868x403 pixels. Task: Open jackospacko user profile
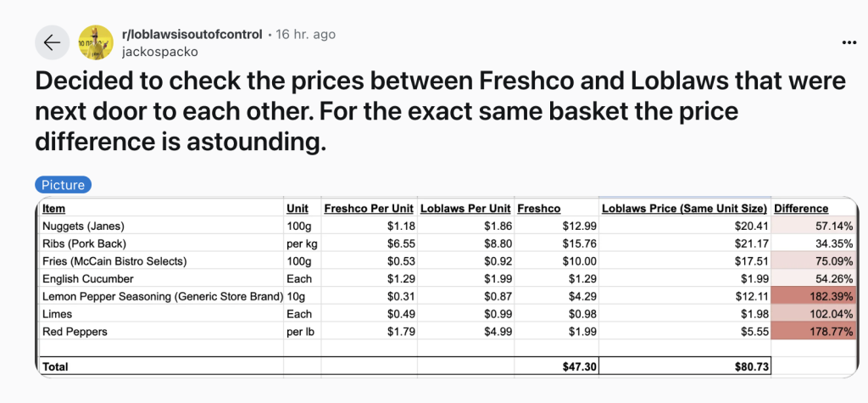coord(159,52)
